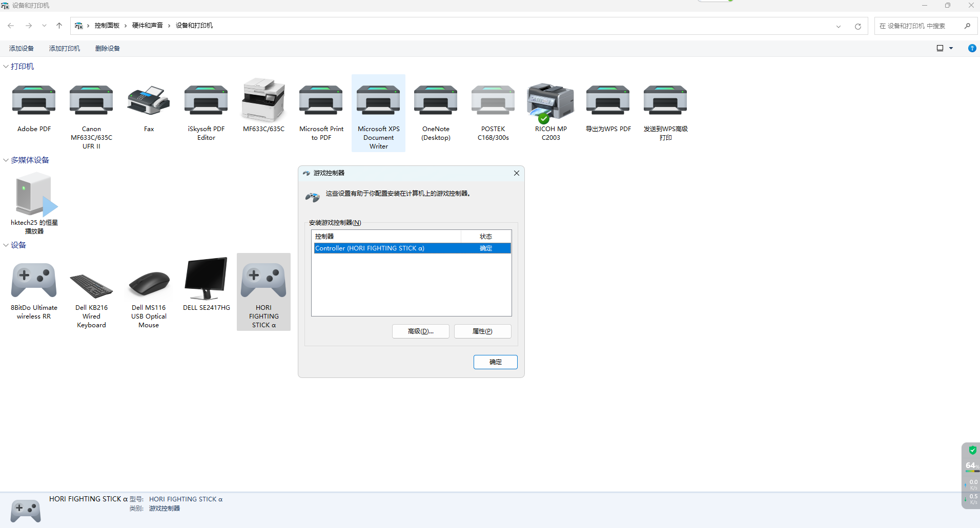Open the help question mark icon
The height and width of the screenshot is (528, 980).
[x=972, y=48]
